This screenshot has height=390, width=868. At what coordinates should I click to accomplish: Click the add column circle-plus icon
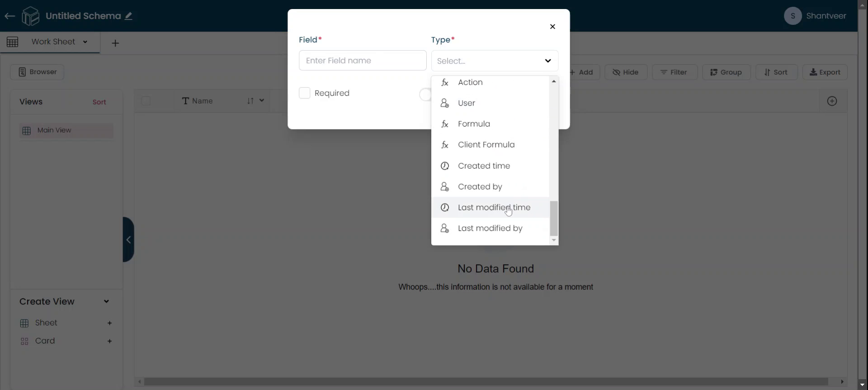[x=832, y=101]
